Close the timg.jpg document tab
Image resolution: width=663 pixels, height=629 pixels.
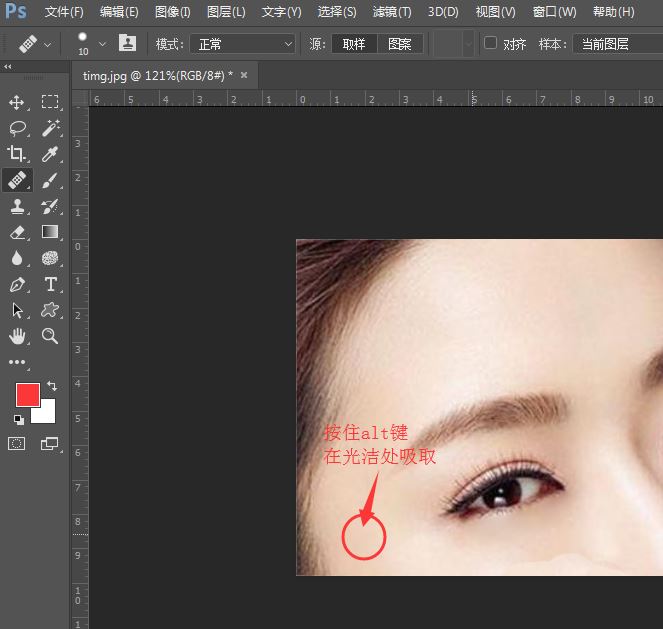point(244,75)
